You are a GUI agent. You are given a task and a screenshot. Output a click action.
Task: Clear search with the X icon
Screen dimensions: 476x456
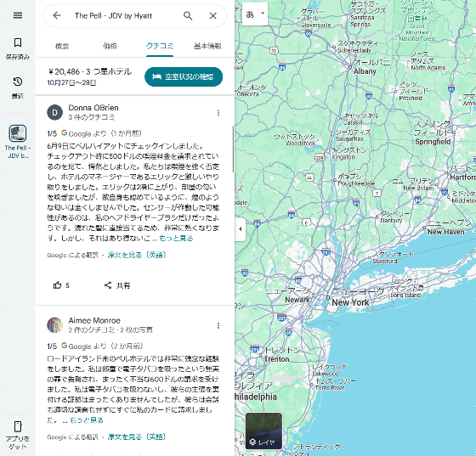click(x=213, y=16)
